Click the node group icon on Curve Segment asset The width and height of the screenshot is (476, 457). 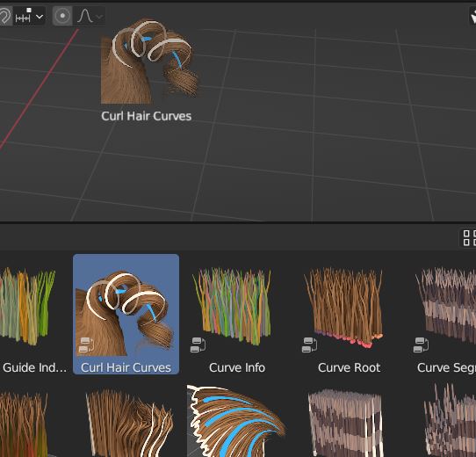point(421,345)
